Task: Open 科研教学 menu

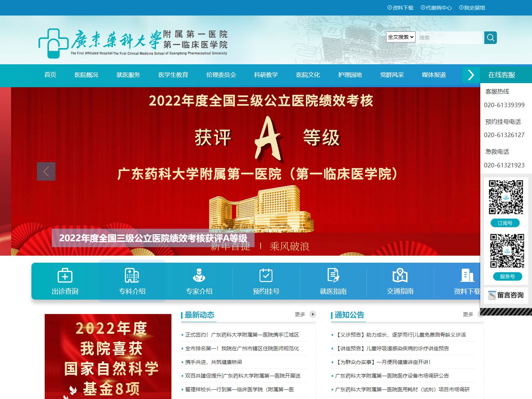Action: (266, 75)
